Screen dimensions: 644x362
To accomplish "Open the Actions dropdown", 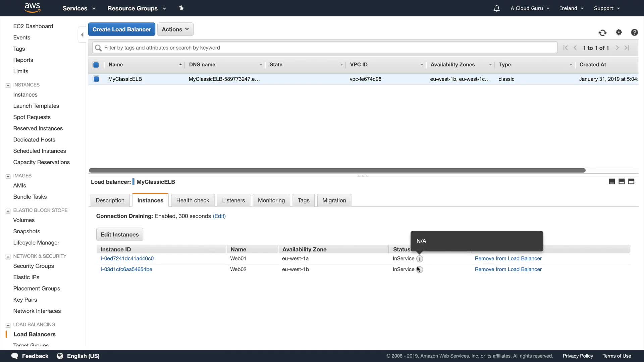I will click(175, 29).
